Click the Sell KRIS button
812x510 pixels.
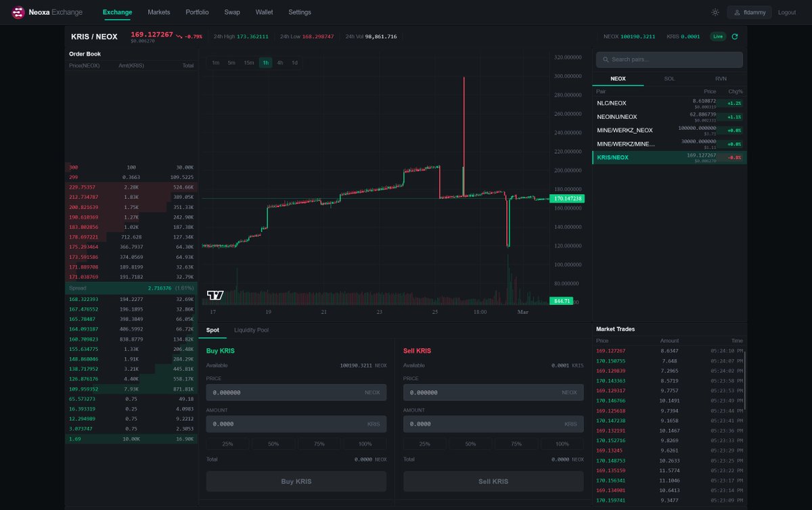pyautogui.click(x=493, y=482)
